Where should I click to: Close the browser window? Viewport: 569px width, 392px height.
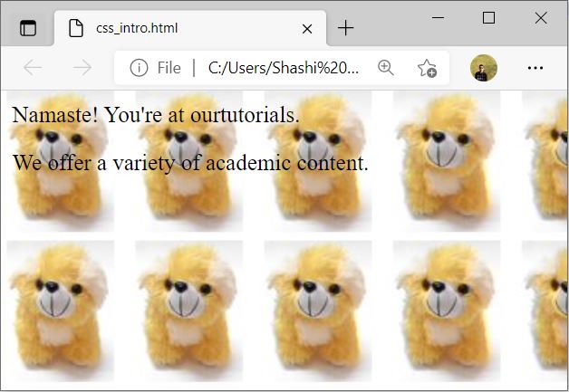click(541, 17)
